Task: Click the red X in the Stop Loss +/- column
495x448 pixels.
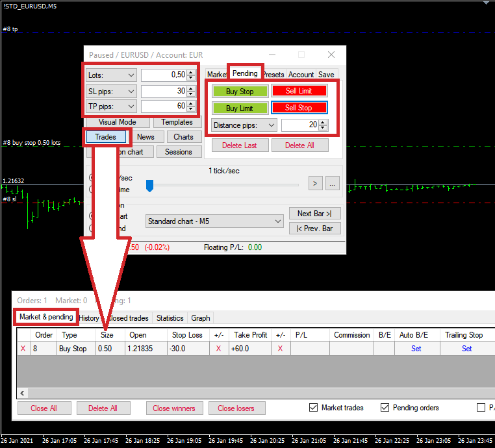Action: point(218,349)
